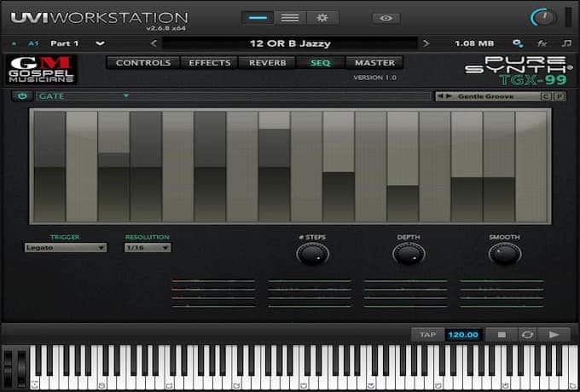Click the 1.08 MB memory readout
580x392 pixels.
(x=474, y=43)
